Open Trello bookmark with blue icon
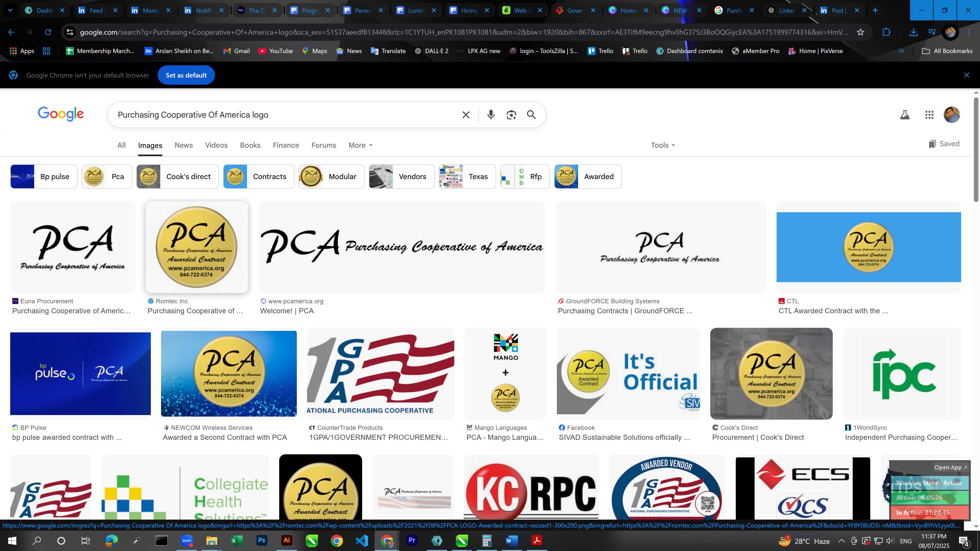 (x=600, y=51)
